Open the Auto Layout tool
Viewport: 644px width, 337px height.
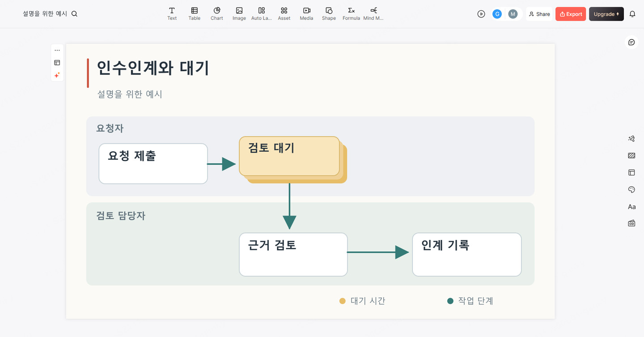coord(262,14)
